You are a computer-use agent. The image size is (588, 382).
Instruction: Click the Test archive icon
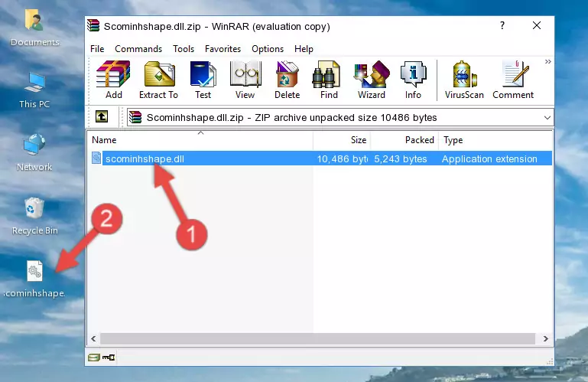click(x=203, y=80)
